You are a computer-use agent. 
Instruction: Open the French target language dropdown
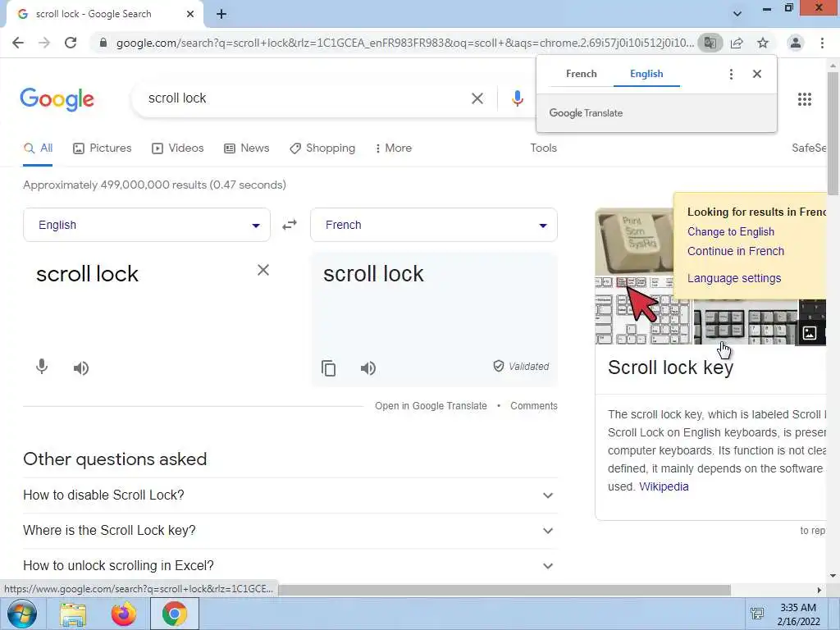(434, 225)
